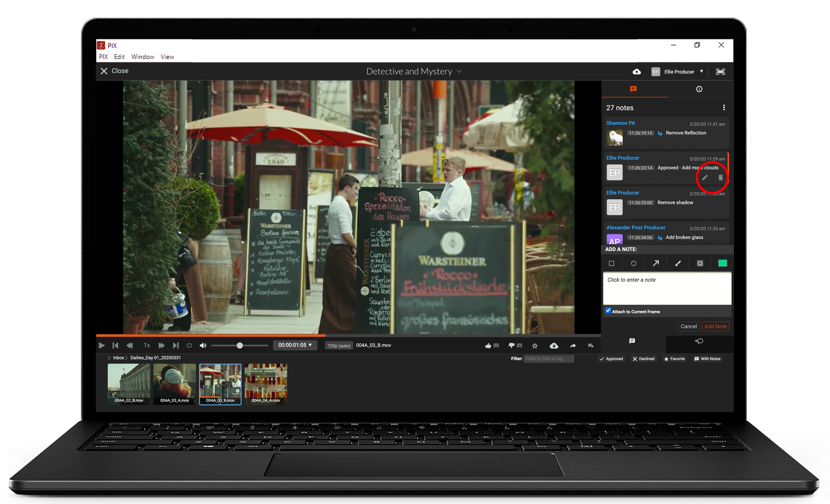
Task: Mark clip as favorite with star
Action: point(535,345)
